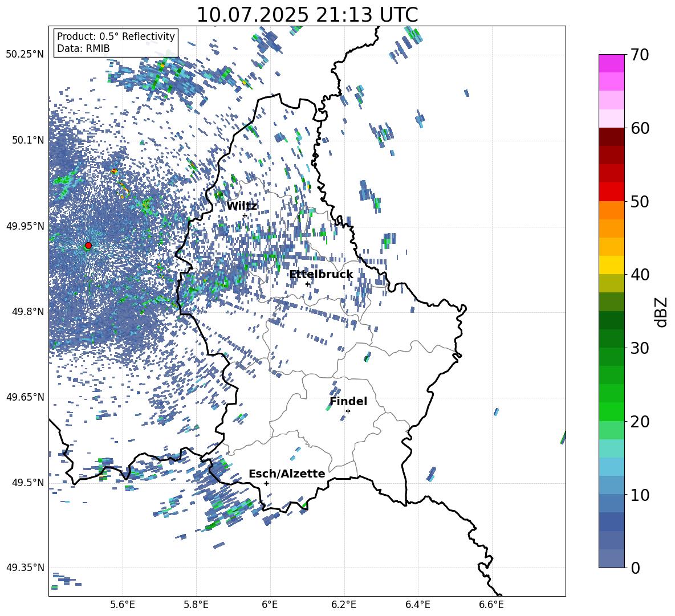Click the yellow colorbar segment above 40
675x616 pixels.
[x=612, y=265]
